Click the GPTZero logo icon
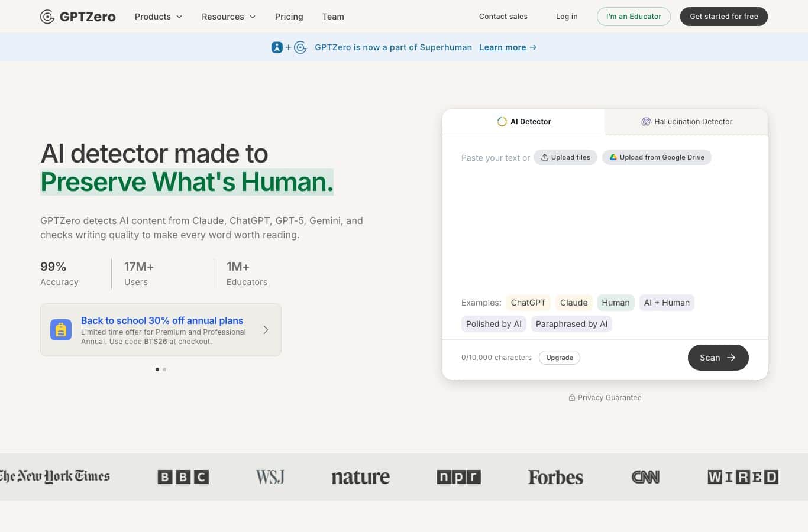This screenshot has width=808, height=532. click(47, 17)
